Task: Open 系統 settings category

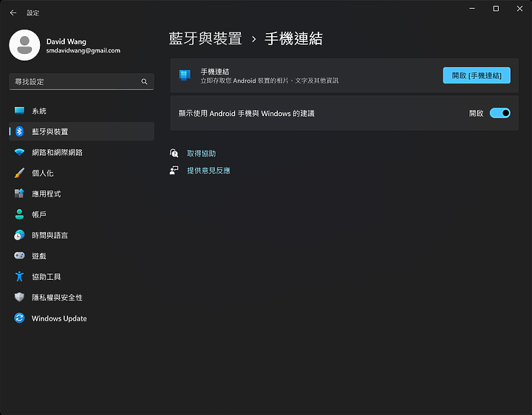Action: (x=81, y=111)
